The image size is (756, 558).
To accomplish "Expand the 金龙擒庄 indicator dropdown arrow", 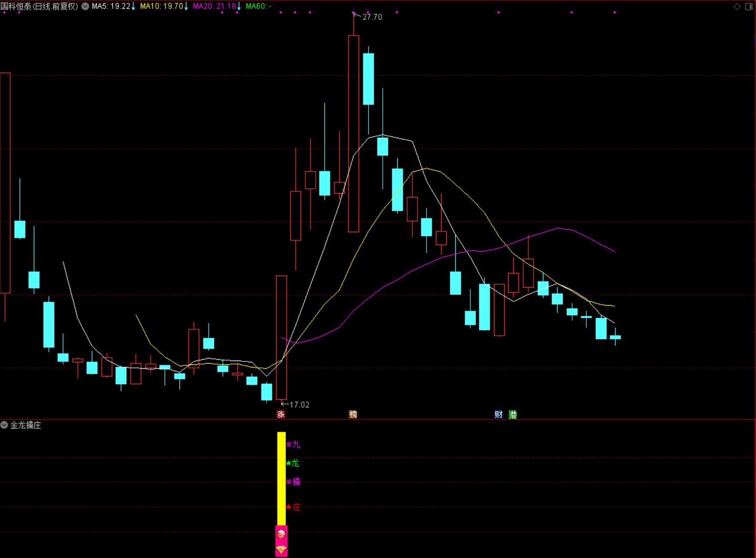I will (x=4, y=425).
